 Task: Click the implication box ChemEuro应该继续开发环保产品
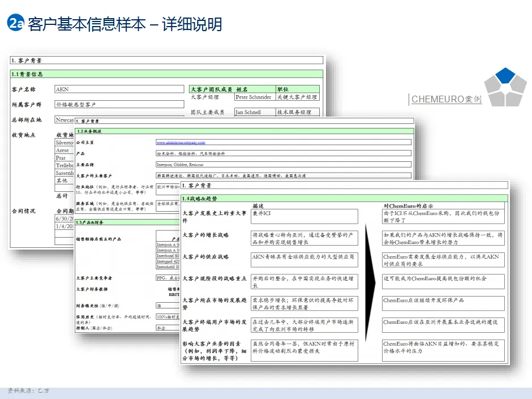pyautogui.click(x=443, y=303)
